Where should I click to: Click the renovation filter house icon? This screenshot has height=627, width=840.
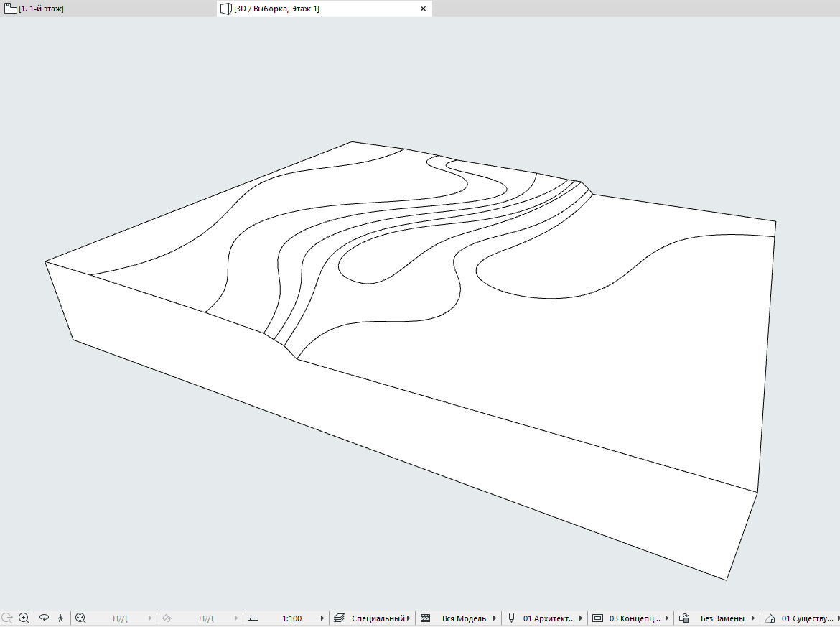[770, 618]
